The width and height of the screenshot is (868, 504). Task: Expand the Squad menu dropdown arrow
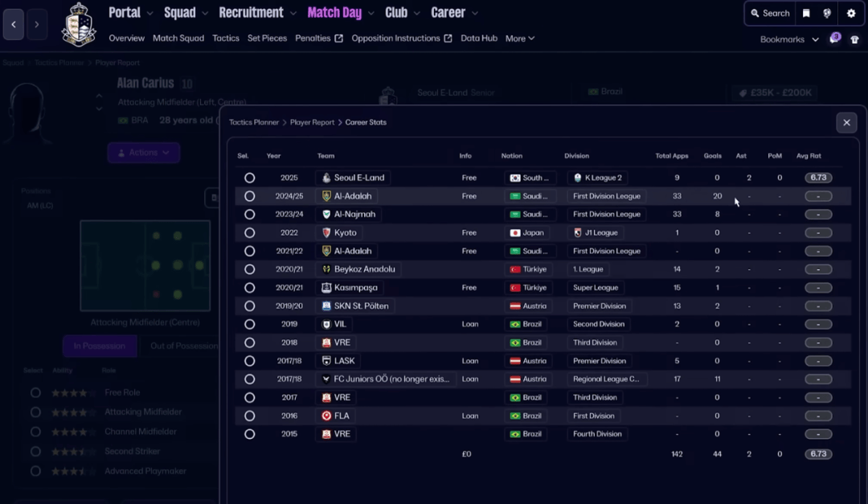pos(205,13)
